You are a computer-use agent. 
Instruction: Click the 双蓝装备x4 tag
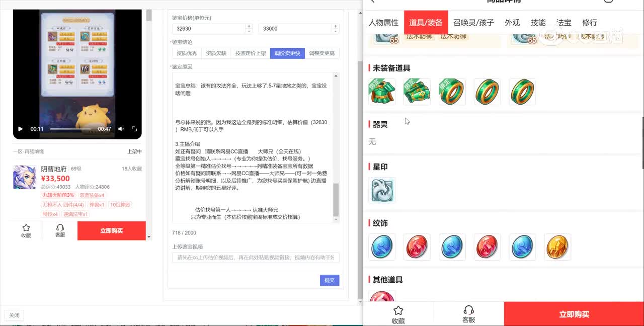coord(92,195)
